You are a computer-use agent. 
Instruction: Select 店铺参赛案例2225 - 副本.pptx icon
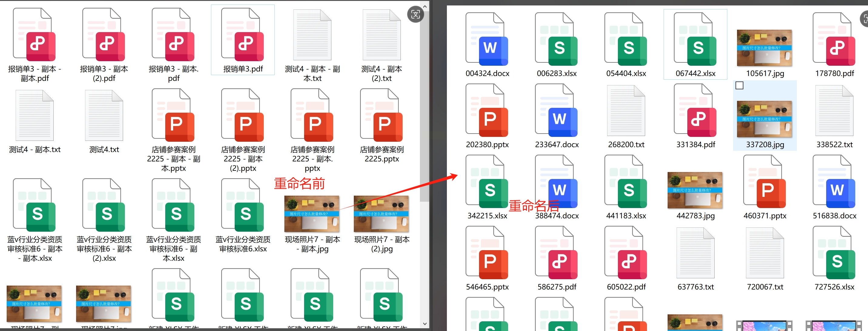(x=312, y=115)
